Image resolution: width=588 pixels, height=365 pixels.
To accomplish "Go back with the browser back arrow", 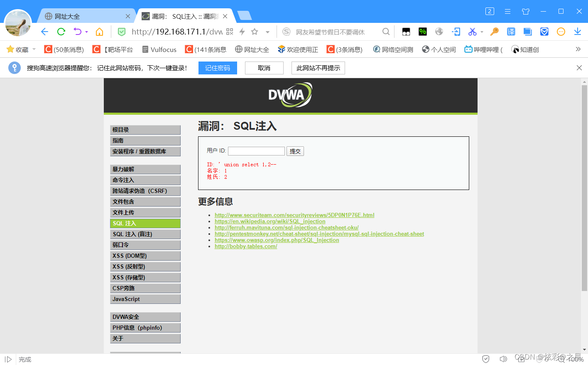I will coord(45,32).
